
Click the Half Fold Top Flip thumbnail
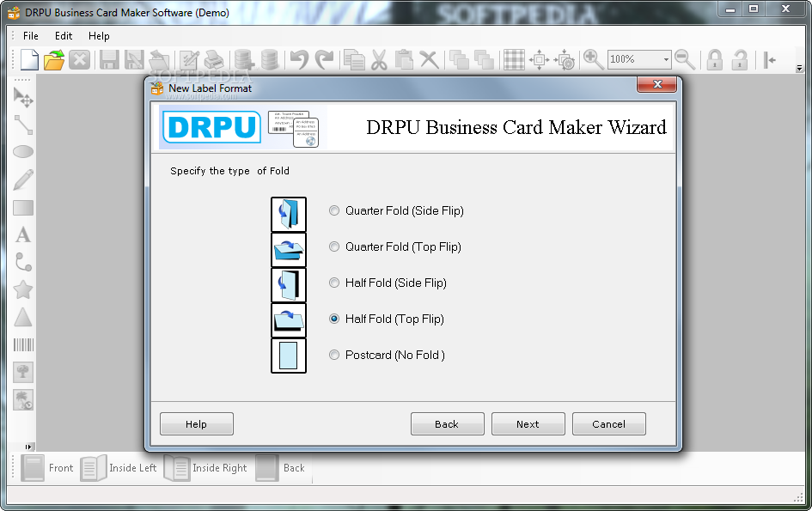(x=289, y=320)
